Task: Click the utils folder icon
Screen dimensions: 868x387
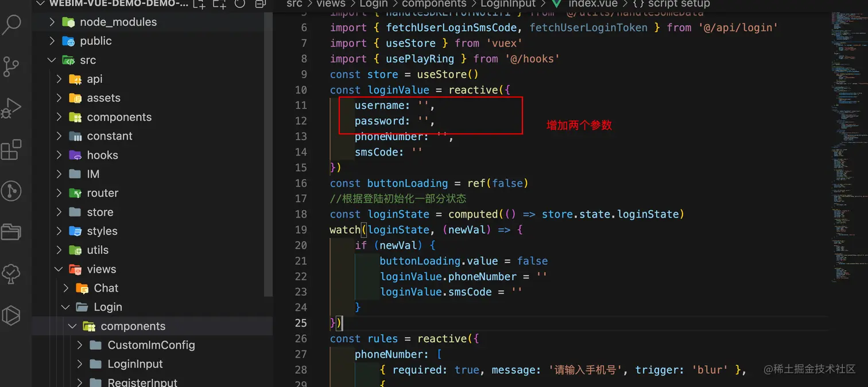Action: pos(75,250)
